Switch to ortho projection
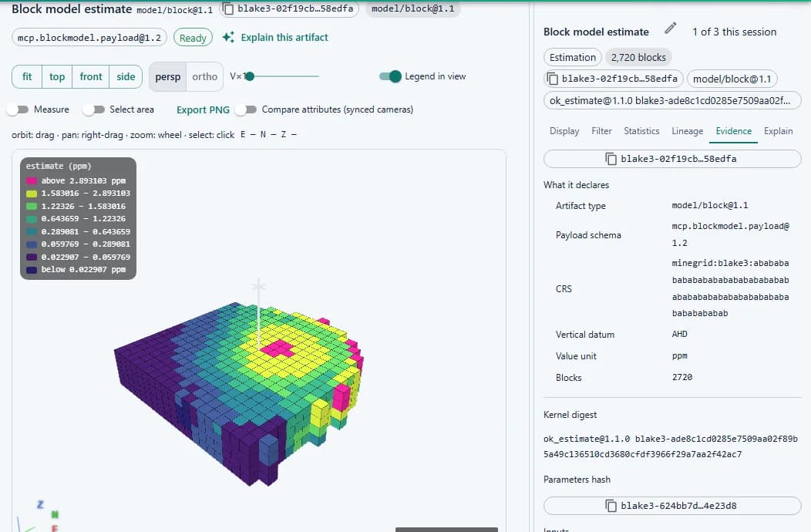This screenshot has height=532, width=811. [205, 76]
